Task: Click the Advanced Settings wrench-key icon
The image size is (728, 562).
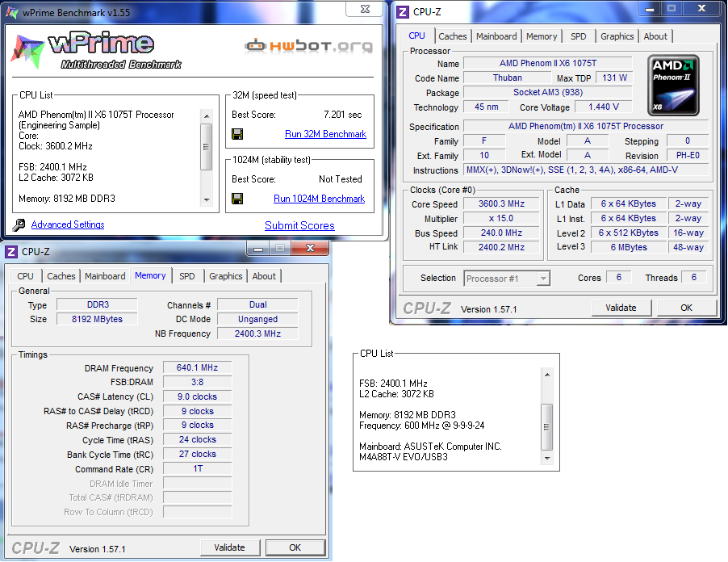Action: [19, 224]
